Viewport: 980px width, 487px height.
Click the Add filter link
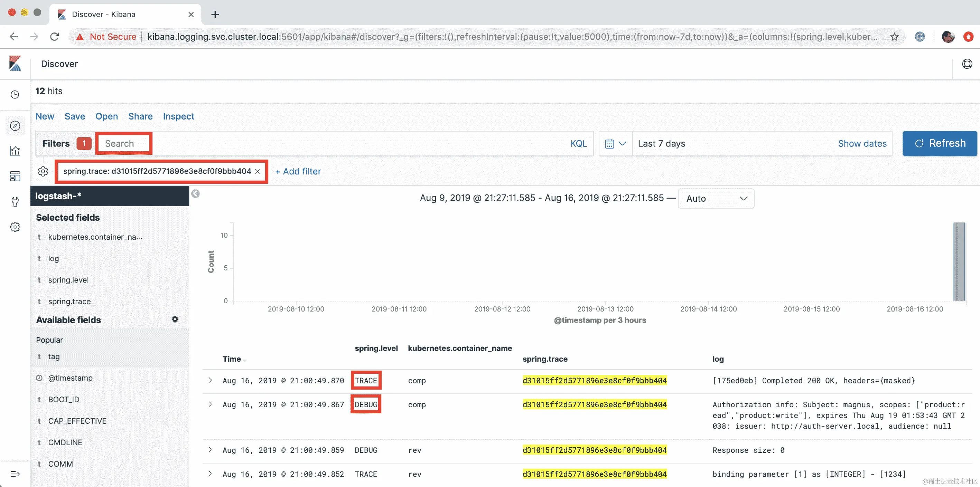pyautogui.click(x=298, y=171)
